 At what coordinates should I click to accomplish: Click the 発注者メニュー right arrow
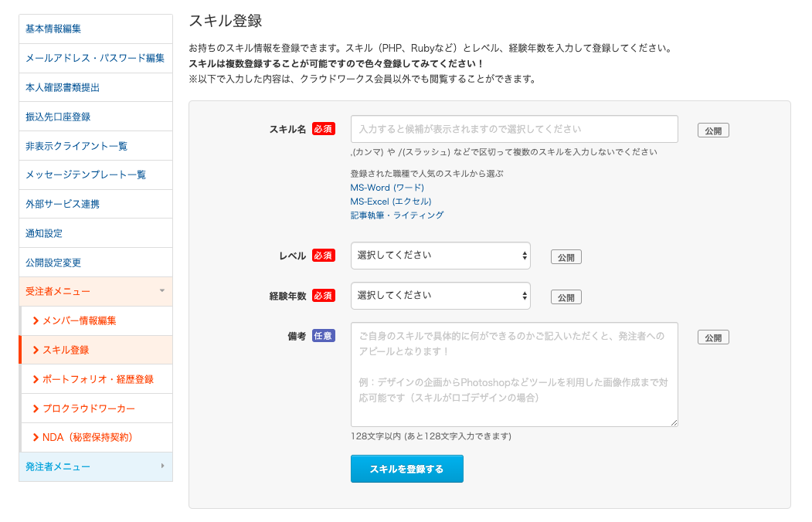click(x=162, y=466)
